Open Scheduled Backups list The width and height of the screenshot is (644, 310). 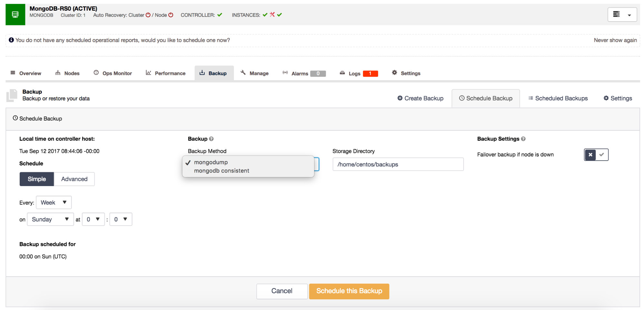point(558,98)
